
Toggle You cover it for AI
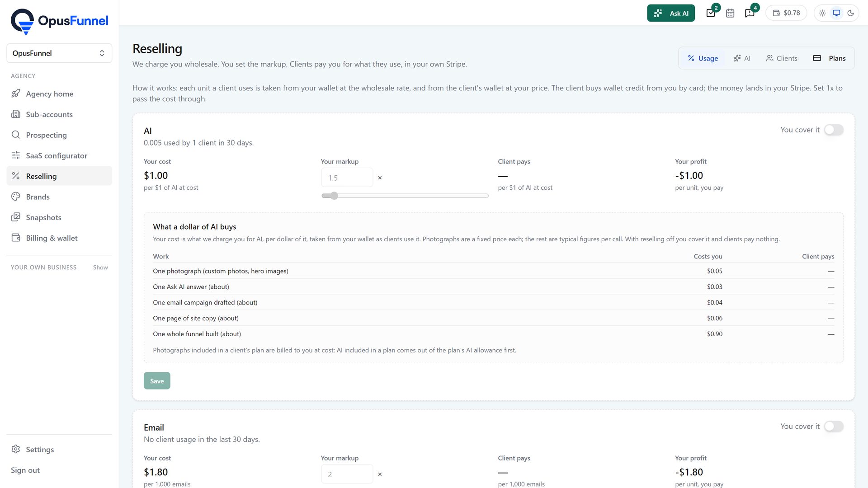click(834, 130)
